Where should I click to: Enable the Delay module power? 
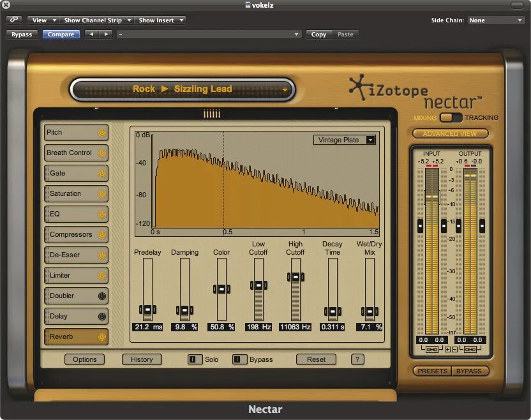click(x=102, y=317)
